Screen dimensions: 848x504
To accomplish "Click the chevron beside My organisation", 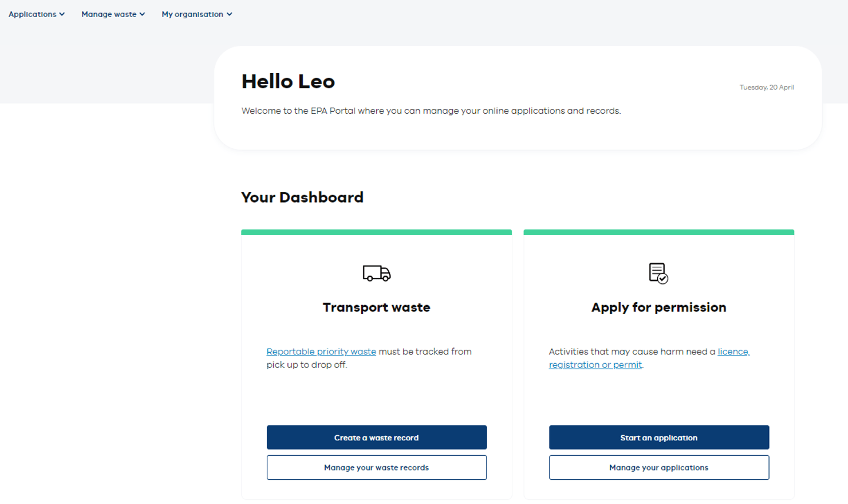I will click(228, 14).
